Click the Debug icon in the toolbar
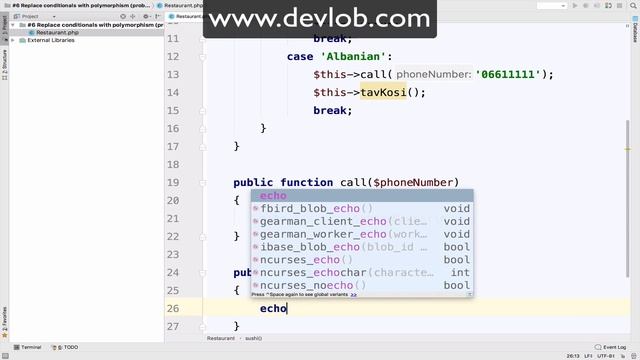 (586, 6)
